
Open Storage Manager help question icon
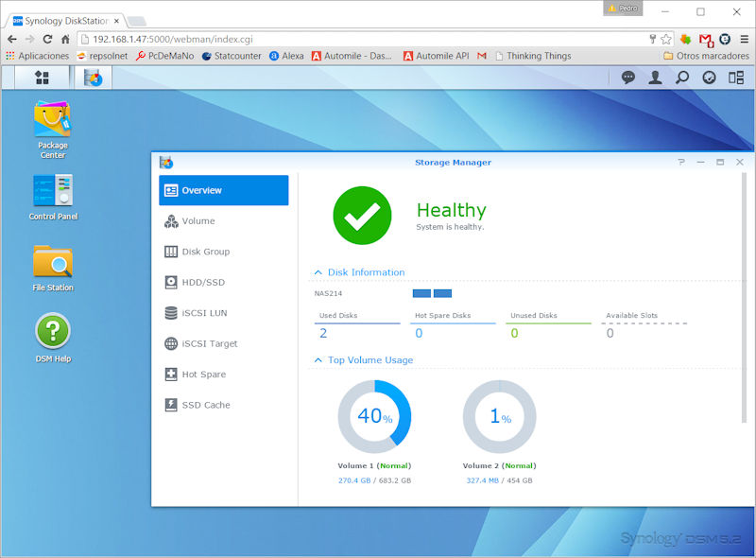click(680, 162)
